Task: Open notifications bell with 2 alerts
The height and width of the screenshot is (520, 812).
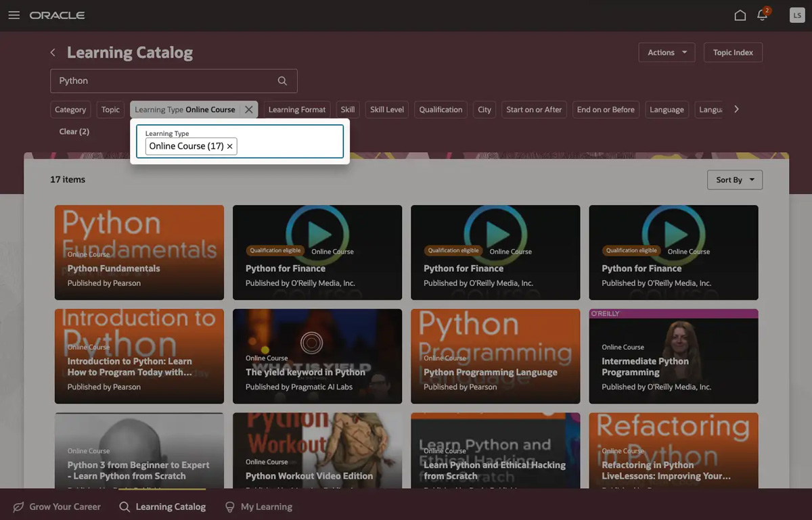Action: click(763, 16)
